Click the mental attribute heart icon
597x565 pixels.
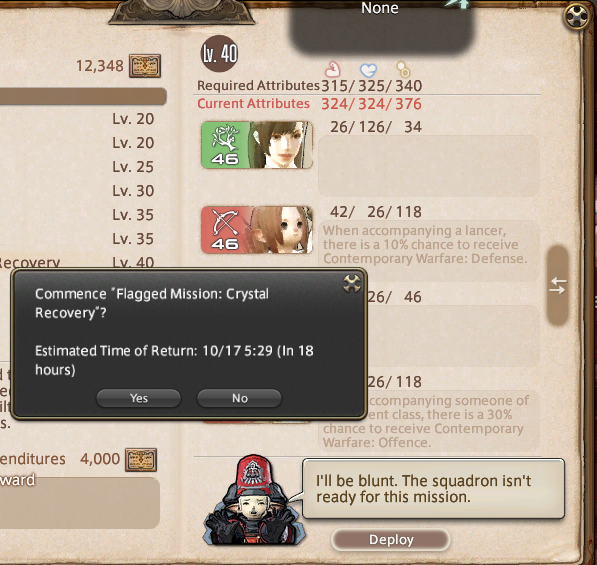pos(368,70)
